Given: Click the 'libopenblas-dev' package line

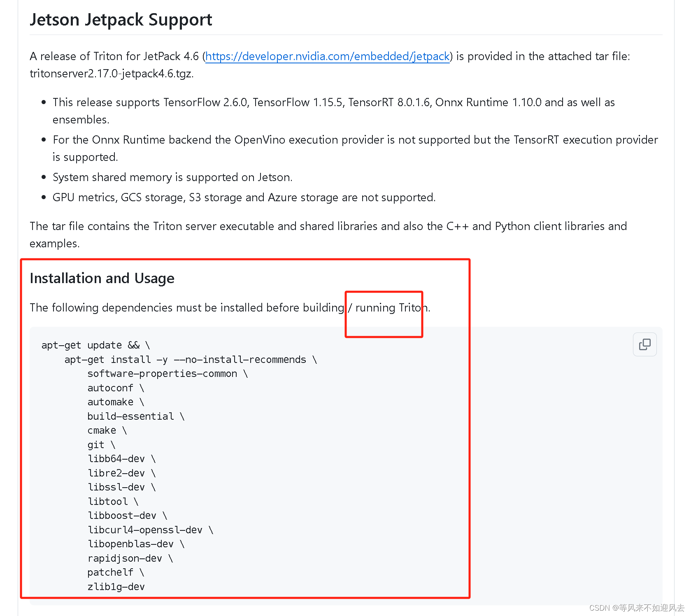Looking at the screenshot, I should point(136,544).
